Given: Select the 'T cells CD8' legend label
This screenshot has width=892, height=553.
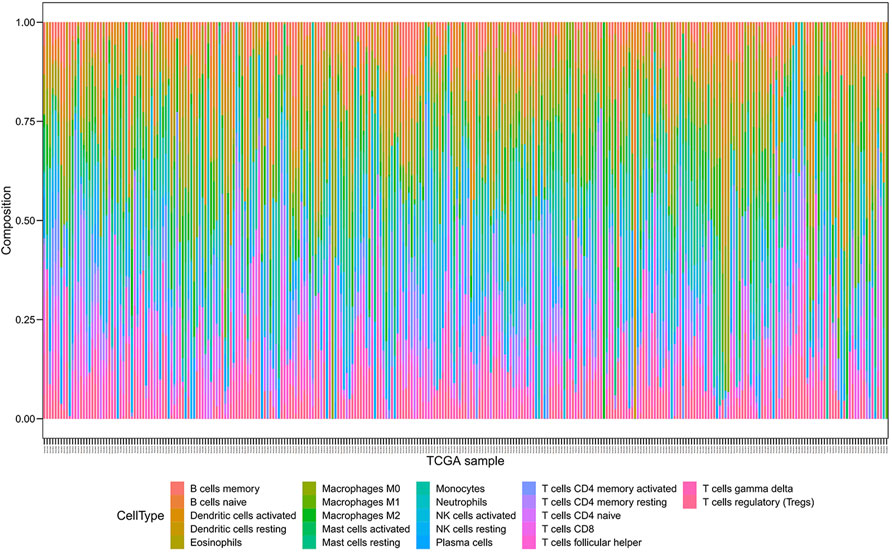Looking at the screenshot, I should click(568, 529).
